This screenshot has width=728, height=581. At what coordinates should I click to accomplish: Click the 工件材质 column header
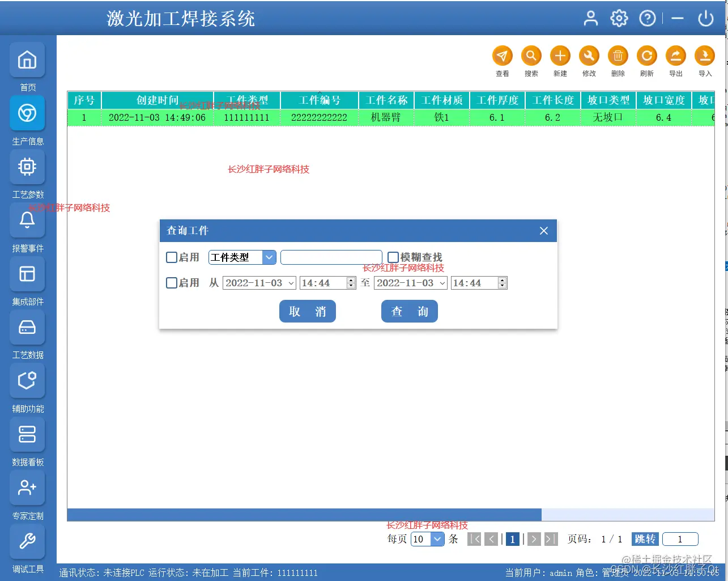pos(442,100)
